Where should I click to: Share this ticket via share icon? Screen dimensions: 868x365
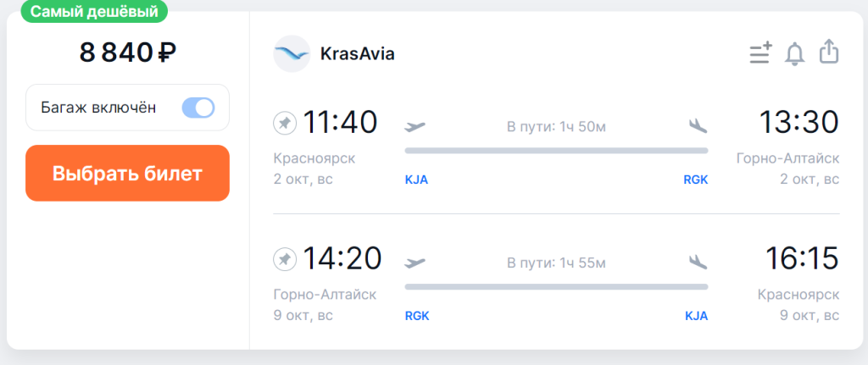[828, 53]
